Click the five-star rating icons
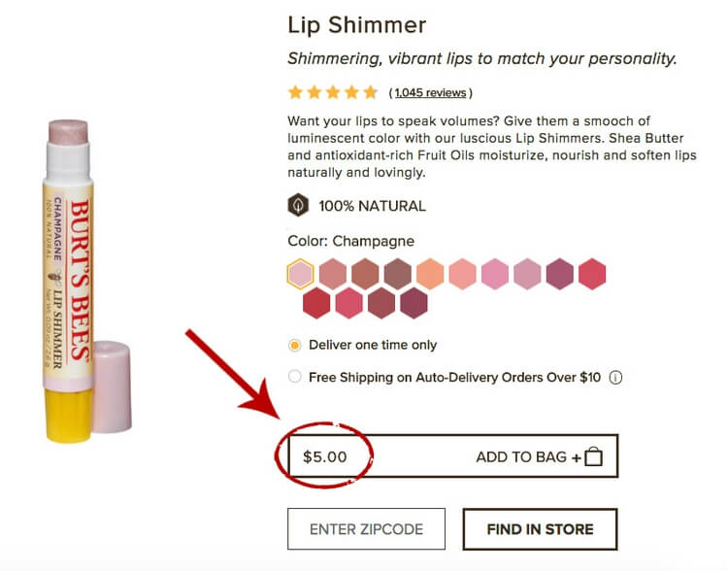Image resolution: width=728 pixels, height=571 pixels. point(333,92)
